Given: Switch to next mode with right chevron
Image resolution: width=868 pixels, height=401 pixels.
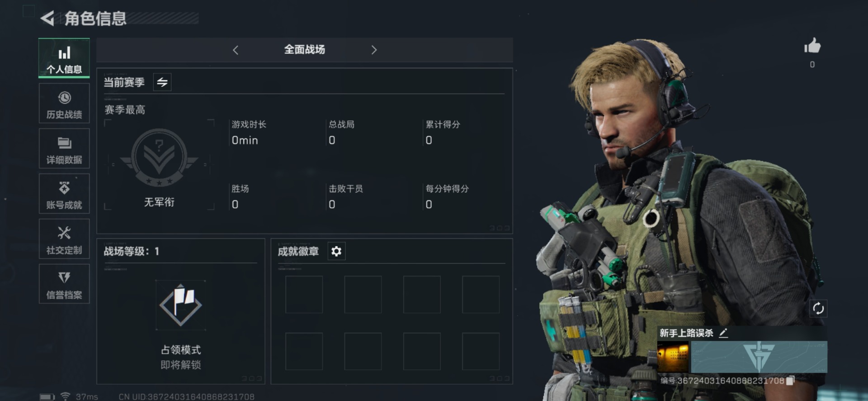Looking at the screenshot, I should click(x=374, y=50).
